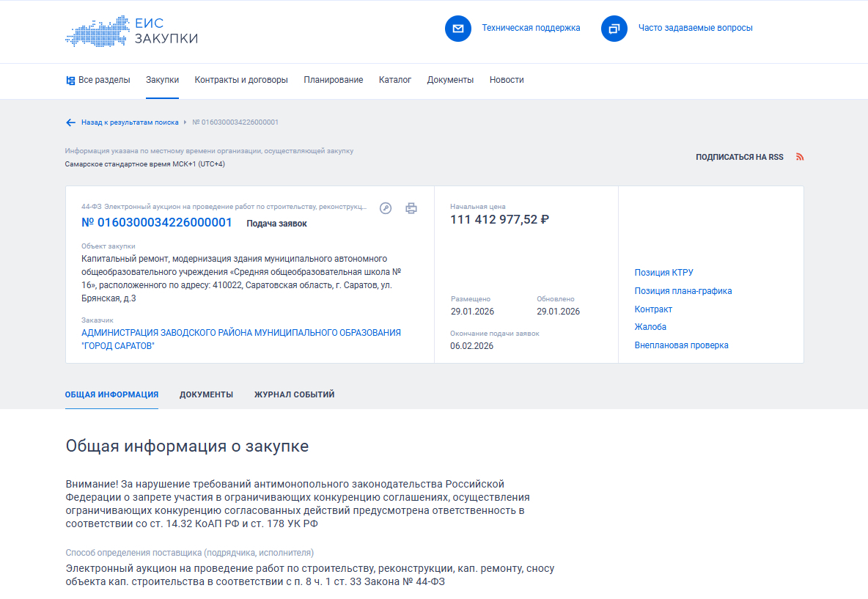Follow the Позиция КТРУ link
The image size is (868, 599).
click(663, 273)
